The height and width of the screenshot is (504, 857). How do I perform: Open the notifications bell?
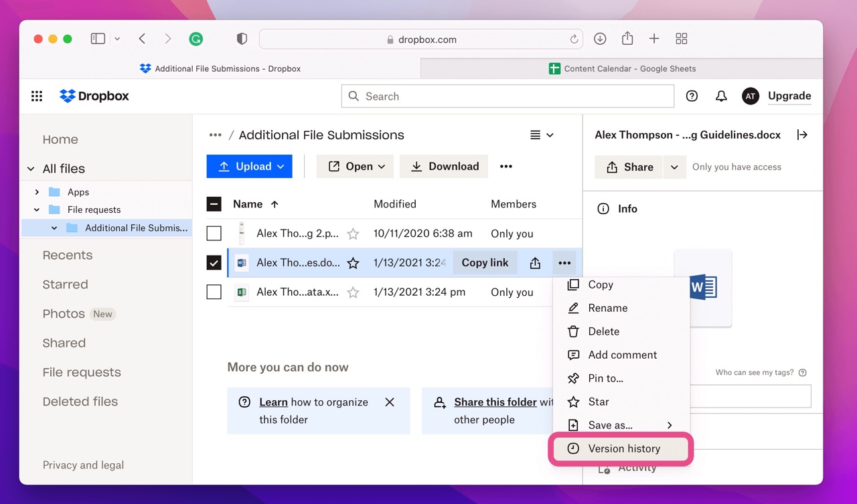pyautogui.click(x=721, y=96)
